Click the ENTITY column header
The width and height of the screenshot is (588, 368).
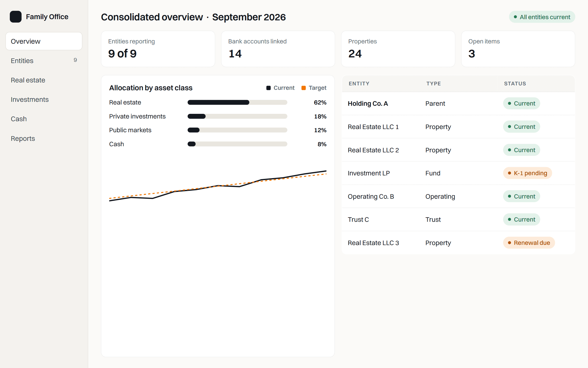[359, 83]
